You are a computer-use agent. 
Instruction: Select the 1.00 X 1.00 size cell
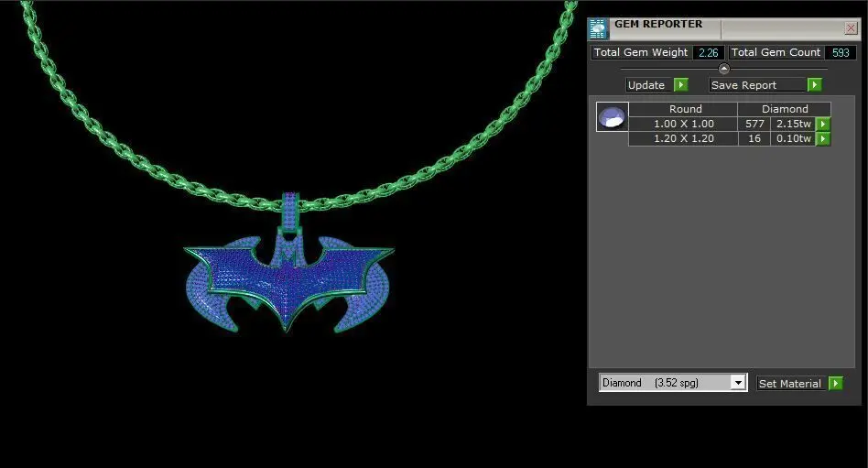point(684,124)
